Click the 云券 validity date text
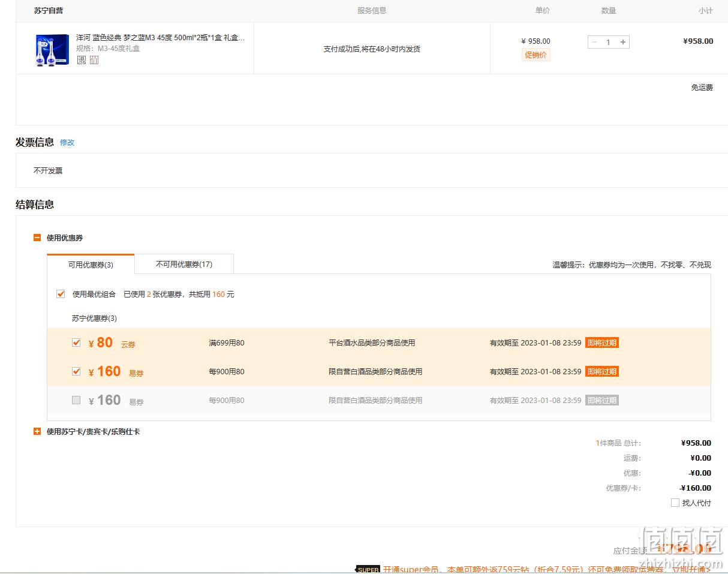Viewport: 728px width, 574px height. point(536,343)
